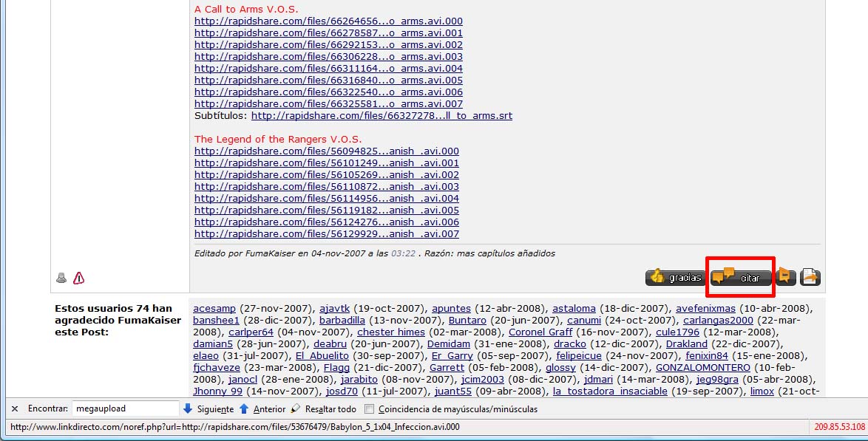Toggle Resaltar todo highlight option
This screenshot has height=441, width=868.
(323, 408)
